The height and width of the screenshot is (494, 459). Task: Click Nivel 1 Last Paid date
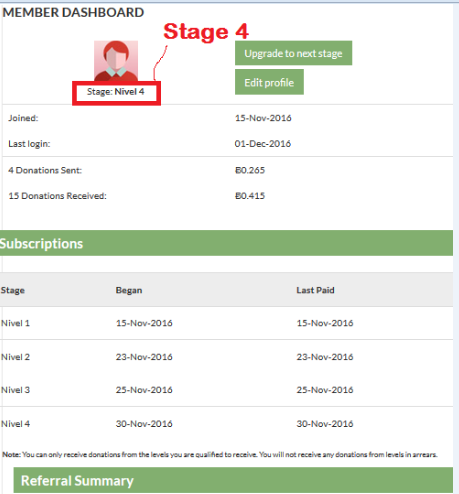[x=325, y=323]
